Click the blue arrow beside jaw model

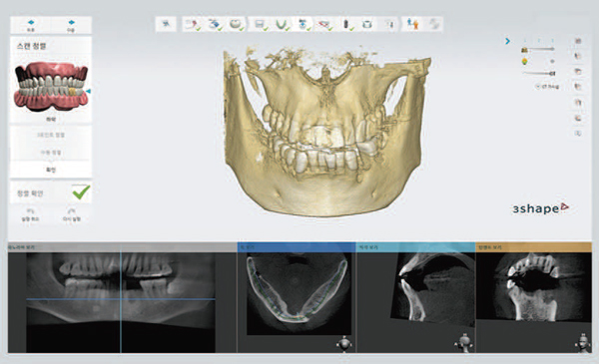(x=88, y=91)
